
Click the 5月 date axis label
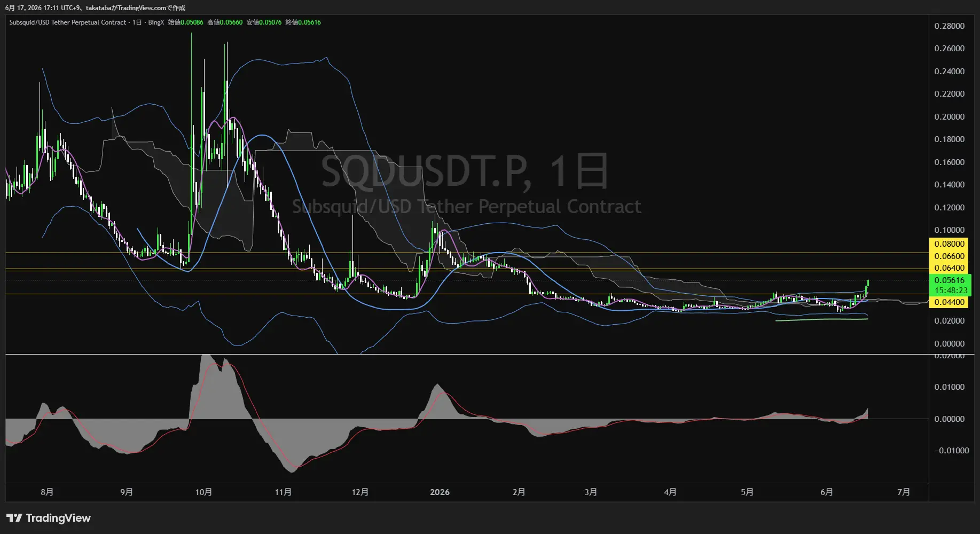pos(747,492)
